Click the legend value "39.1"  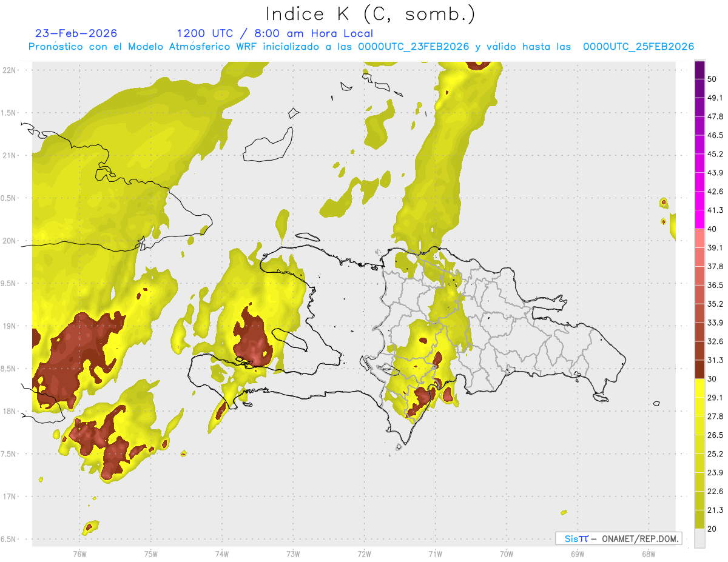(x=715, y=248)
